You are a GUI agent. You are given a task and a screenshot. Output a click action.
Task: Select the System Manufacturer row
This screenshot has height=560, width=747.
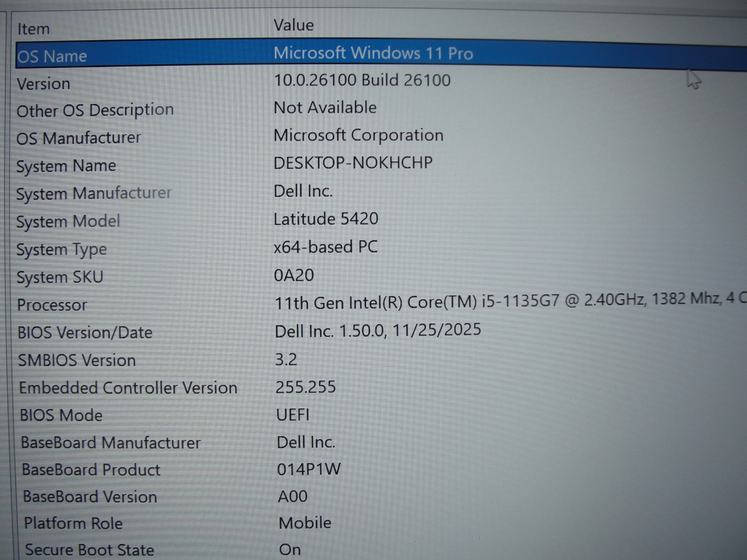(x=94, y=194)
